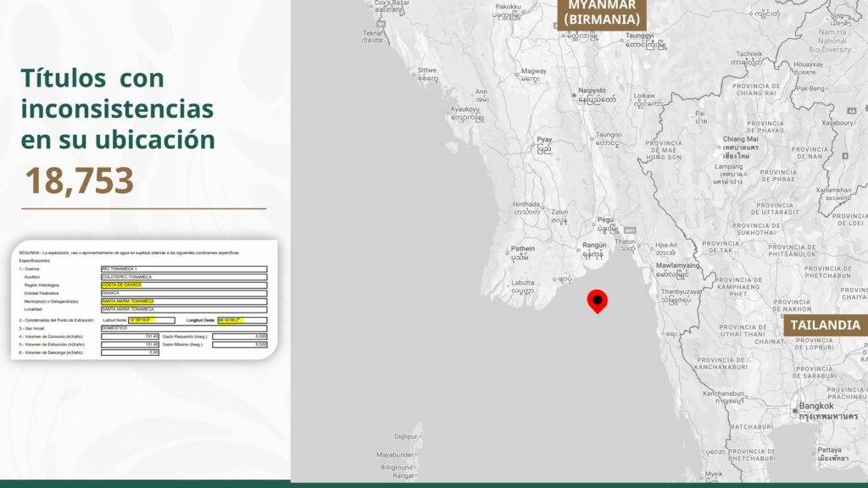
Task: Click the AH1 highway shield near Pegu
Action: click(629, 230)
